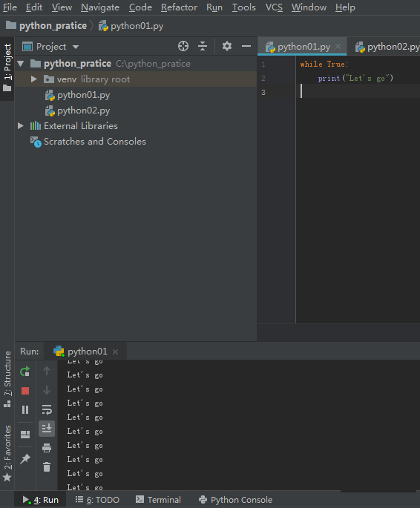
Task: Click the Project panel title label
Action: point(51,47)
